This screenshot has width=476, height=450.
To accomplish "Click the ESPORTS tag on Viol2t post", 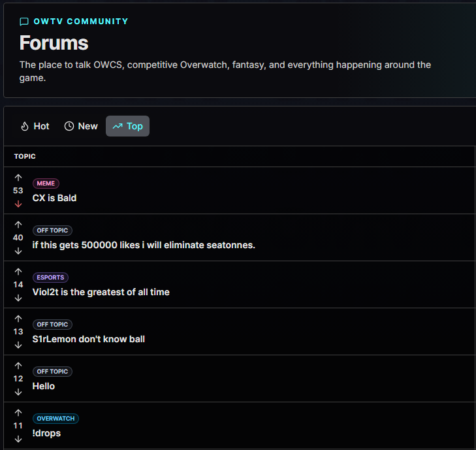I will [50, 278].
